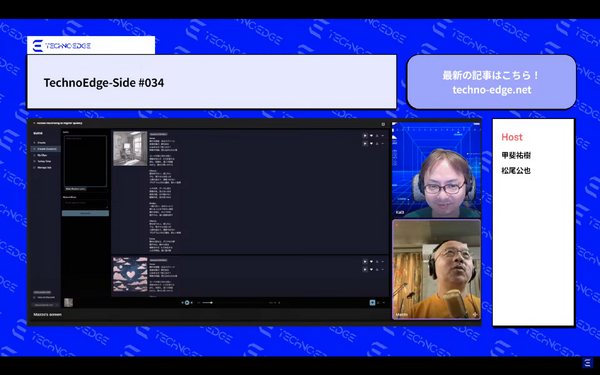600x375 pixels.
Task: Focus the Style of Music input field
Action: [85, 204]
